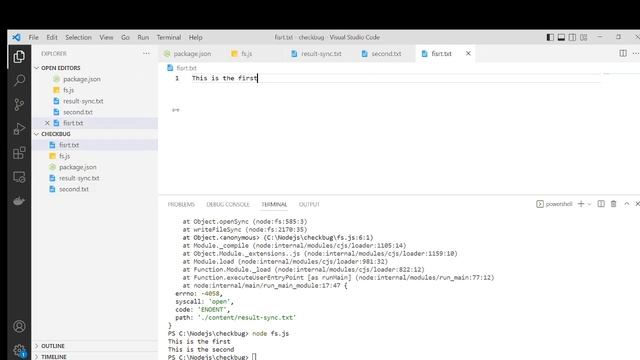
Task: Open the View menu
Action: coord(106,37)
